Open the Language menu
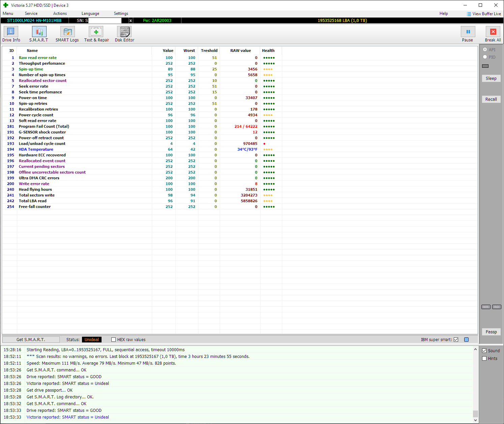This screenshot has width=504, height=424. coord(90,13)
